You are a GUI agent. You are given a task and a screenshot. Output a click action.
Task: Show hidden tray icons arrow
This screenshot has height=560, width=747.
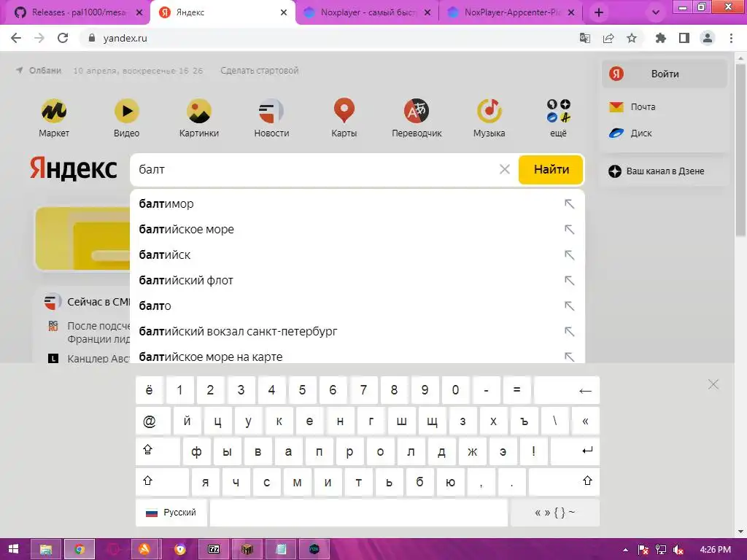coord(625,550)
